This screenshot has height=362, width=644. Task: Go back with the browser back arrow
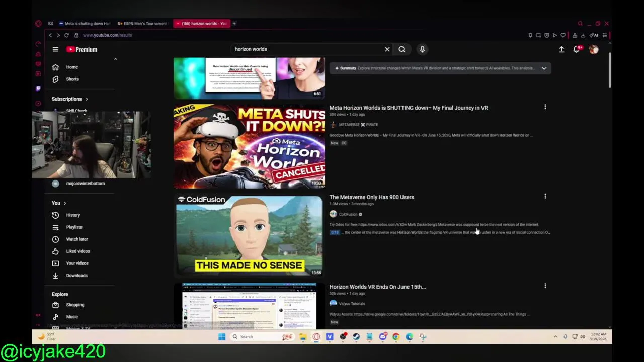pos(50,35)
